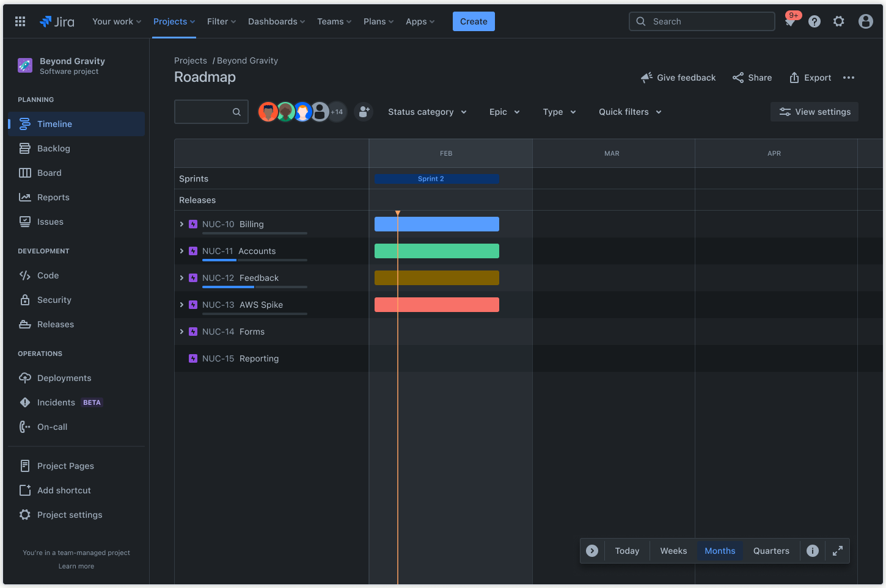Image resolution: width=886 pixels, height=588 pixels.
Task: Click the Create button
Action: point(474,21)
